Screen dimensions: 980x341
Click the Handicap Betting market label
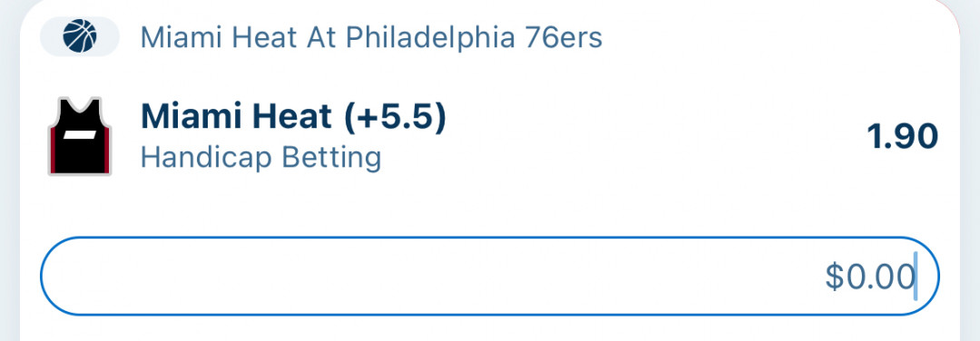[260, 158]
